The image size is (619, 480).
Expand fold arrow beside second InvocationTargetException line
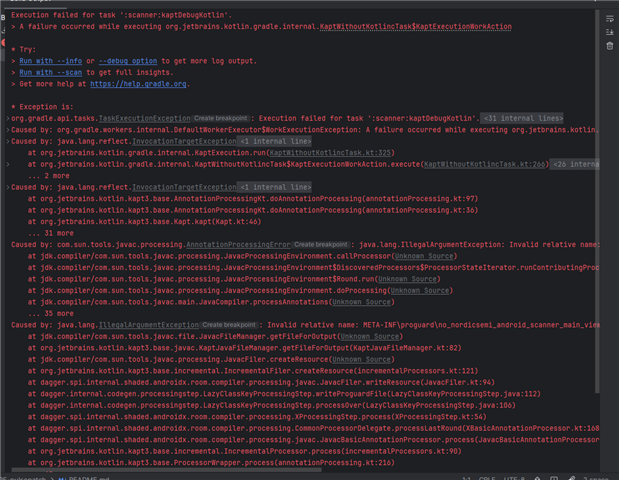[x=8, y=187]
